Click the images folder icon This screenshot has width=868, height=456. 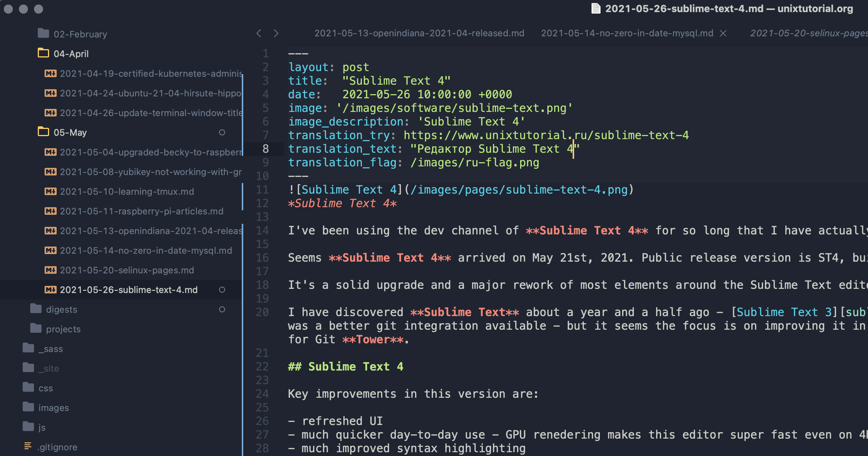pos(28,407)
